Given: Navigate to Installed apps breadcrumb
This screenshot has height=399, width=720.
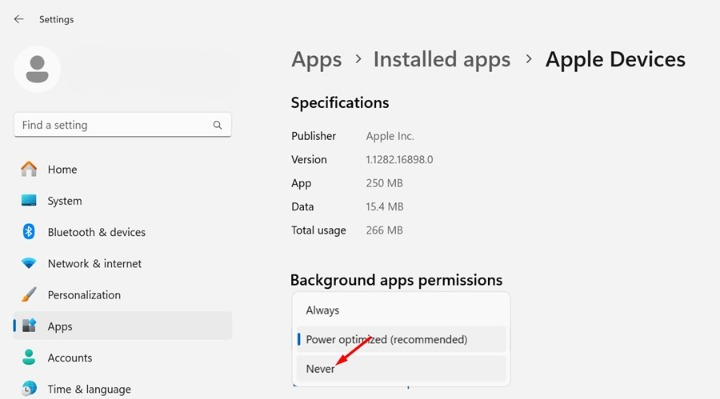Looking at the screenshot, I should click(x=442, y=60).
